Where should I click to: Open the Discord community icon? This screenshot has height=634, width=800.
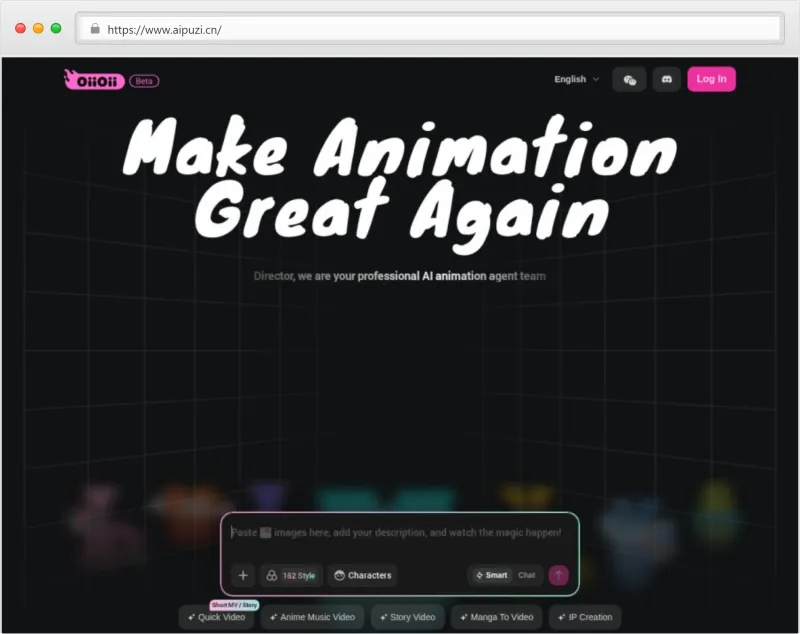(x=667, y=80)
